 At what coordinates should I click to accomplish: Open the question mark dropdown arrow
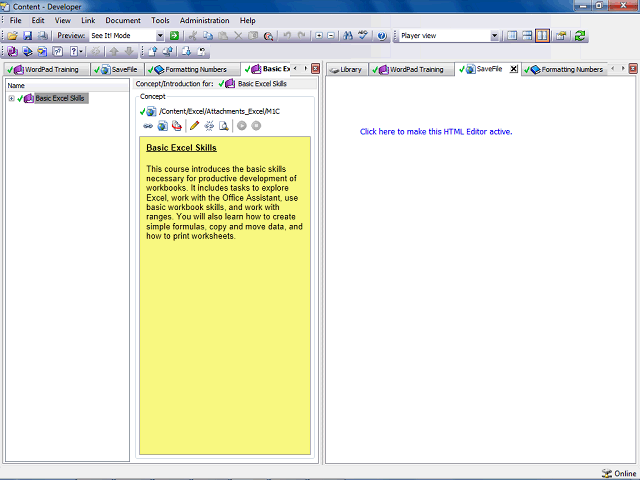[x=81, y=51]
